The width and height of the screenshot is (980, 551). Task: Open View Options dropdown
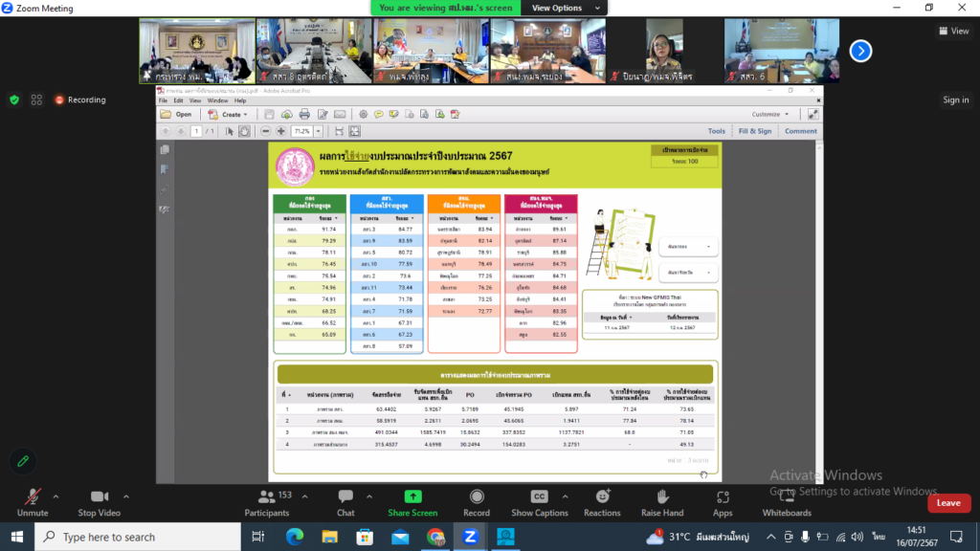(x=566, y=8)
